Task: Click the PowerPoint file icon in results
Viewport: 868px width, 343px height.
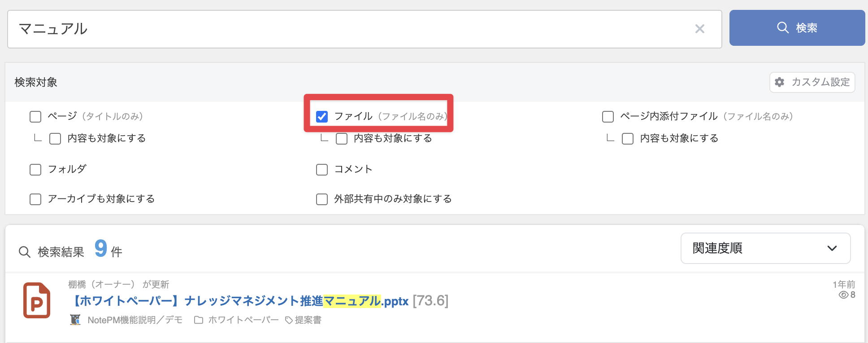Action: (37, 300)
